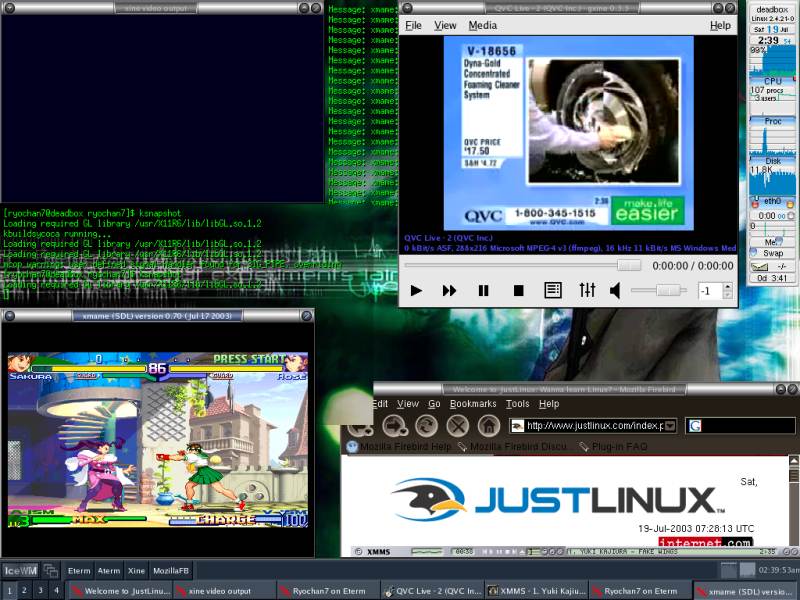Click the Firebird Forward navigation button
800x600 pixels.
395,426
